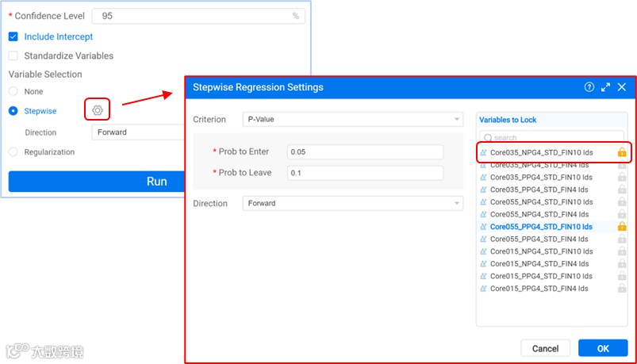Screen dimensions: 637x364
Task: Lock variable Core055_PPG4_STD_FIN4 Ids
Action: point(622,239)
